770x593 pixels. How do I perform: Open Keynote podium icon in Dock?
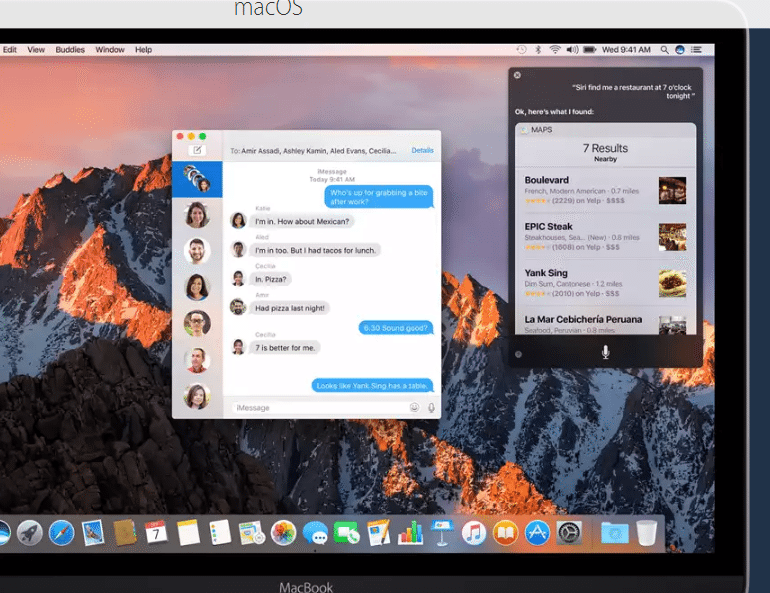pos(442,533)
